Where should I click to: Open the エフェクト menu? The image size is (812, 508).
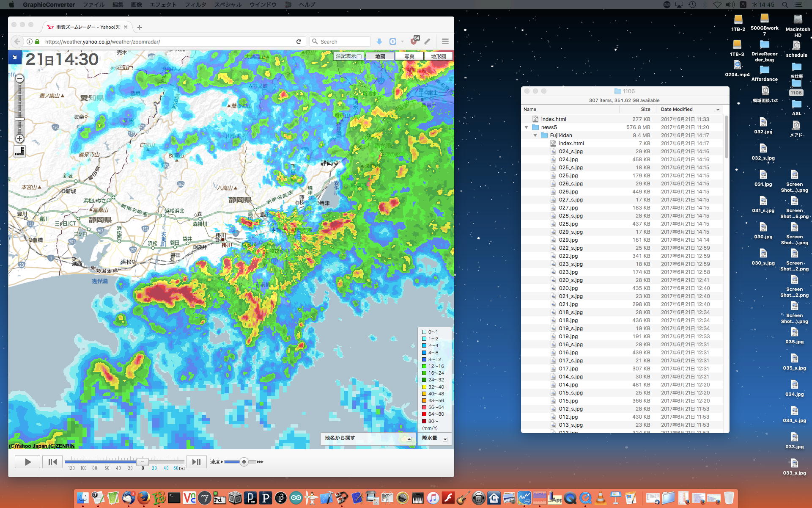163,5
